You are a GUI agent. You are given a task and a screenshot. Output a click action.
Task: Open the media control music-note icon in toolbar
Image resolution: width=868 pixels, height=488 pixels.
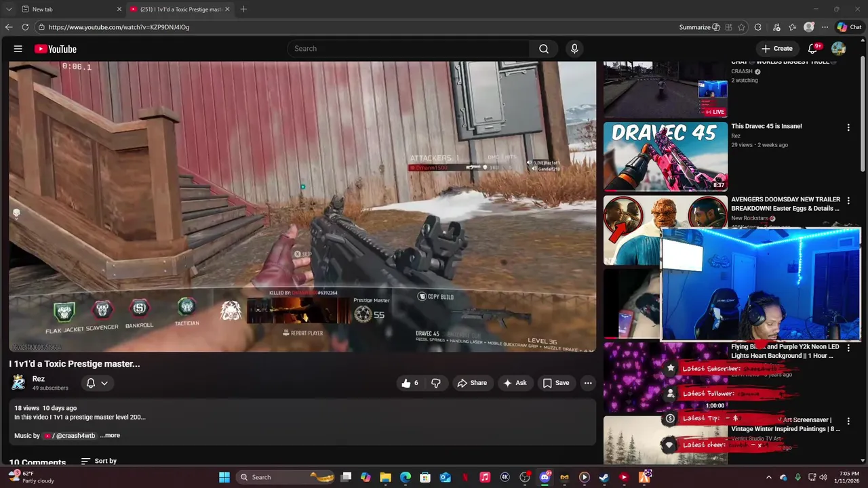click(775, 27)
